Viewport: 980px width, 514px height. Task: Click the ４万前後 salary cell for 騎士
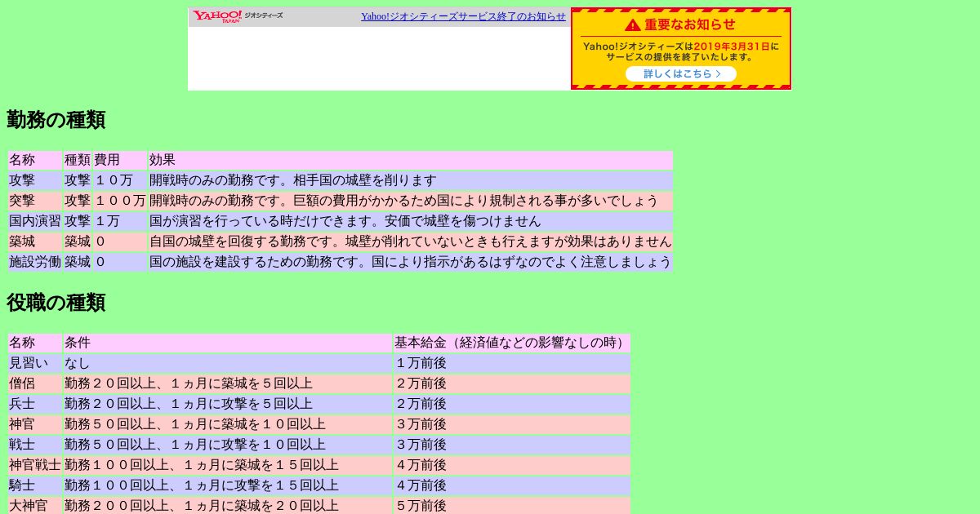512,485
